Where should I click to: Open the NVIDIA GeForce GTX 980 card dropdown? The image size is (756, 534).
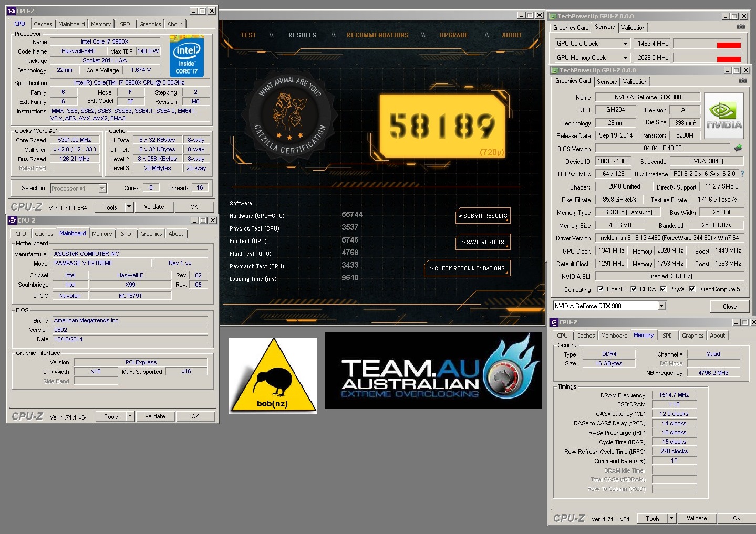[662, 306]
